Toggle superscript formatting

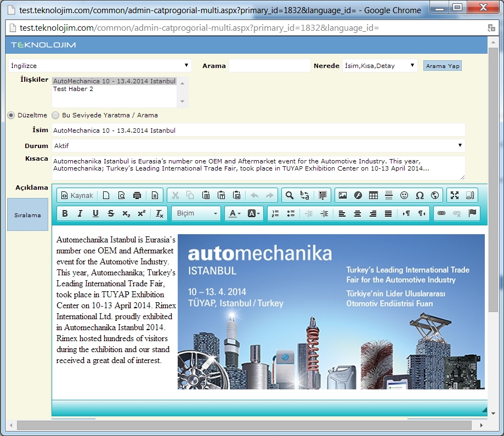point(141,213)
